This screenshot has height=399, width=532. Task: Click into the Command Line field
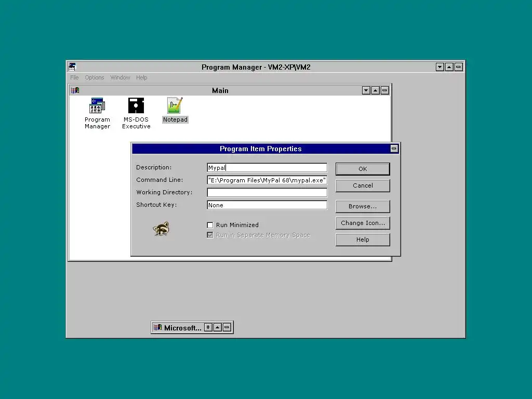(x=267, y=180)
